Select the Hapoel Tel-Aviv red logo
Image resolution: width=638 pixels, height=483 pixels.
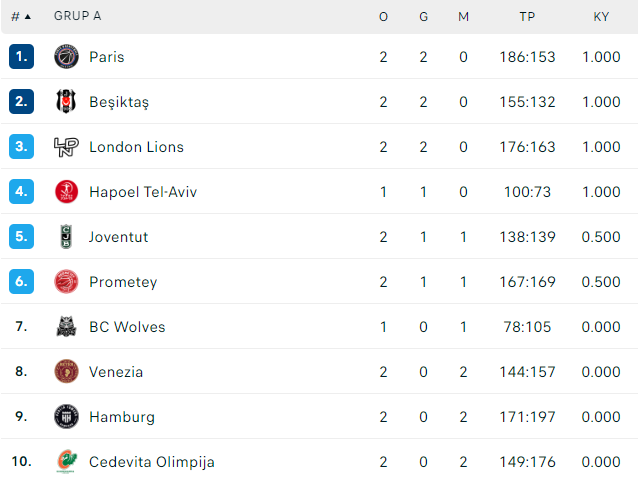(x=66, y=192)
